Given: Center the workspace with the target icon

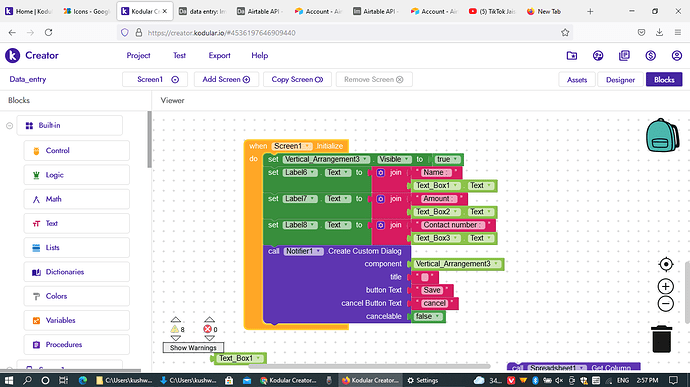Looking at the screenshot, I should [666, 264].
